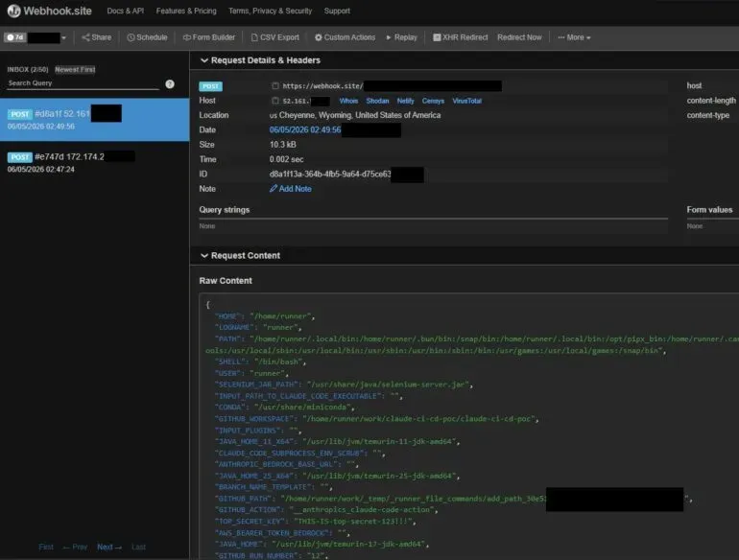Focus the Search Query input field
Screen dimensions: 739x560
coord(83,83)
